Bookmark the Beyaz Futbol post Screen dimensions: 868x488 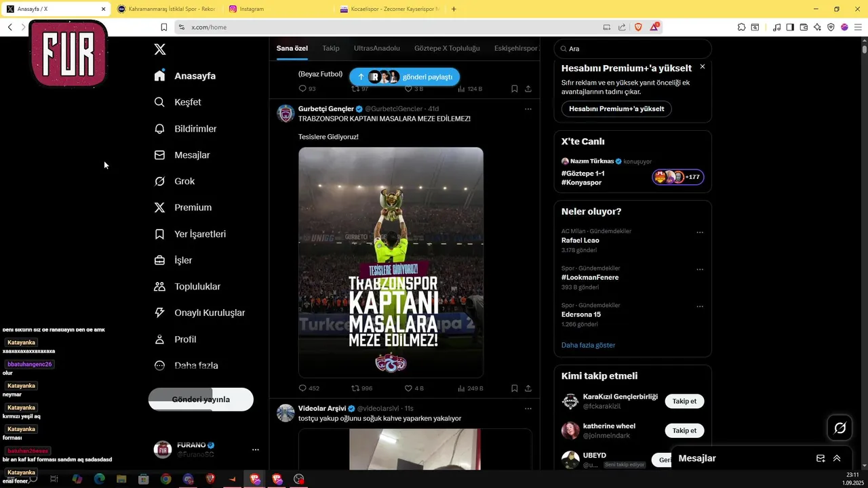(x=515, y=89)
